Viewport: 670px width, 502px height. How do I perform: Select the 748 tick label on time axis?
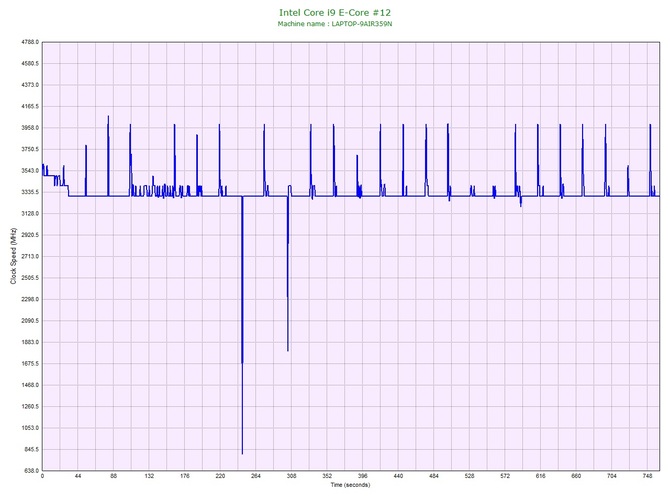pos(648,477)
